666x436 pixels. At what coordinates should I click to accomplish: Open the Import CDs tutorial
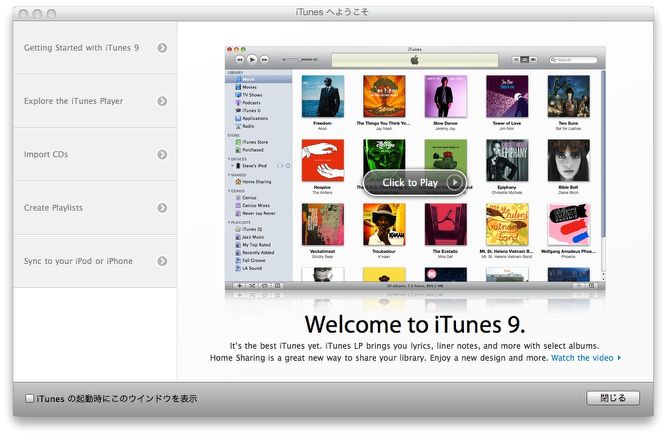coord(95,155)
